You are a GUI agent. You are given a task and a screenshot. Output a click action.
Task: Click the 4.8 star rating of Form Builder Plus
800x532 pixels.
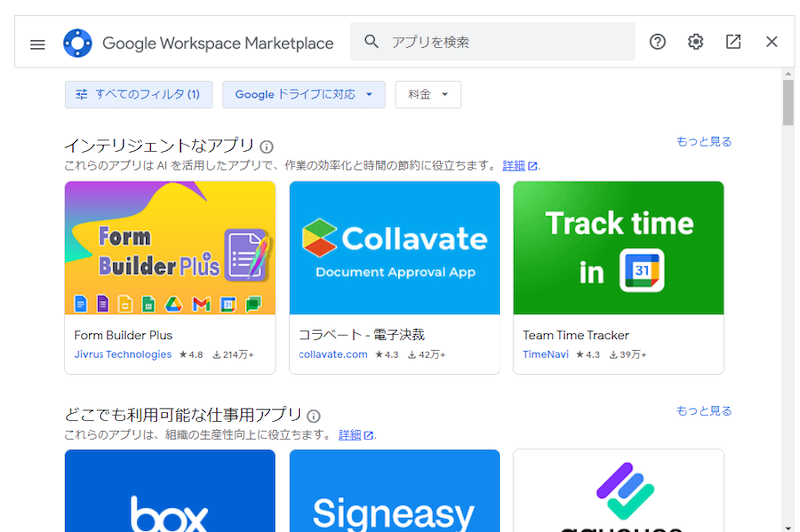pyautogui.click(x=191, y=354)
